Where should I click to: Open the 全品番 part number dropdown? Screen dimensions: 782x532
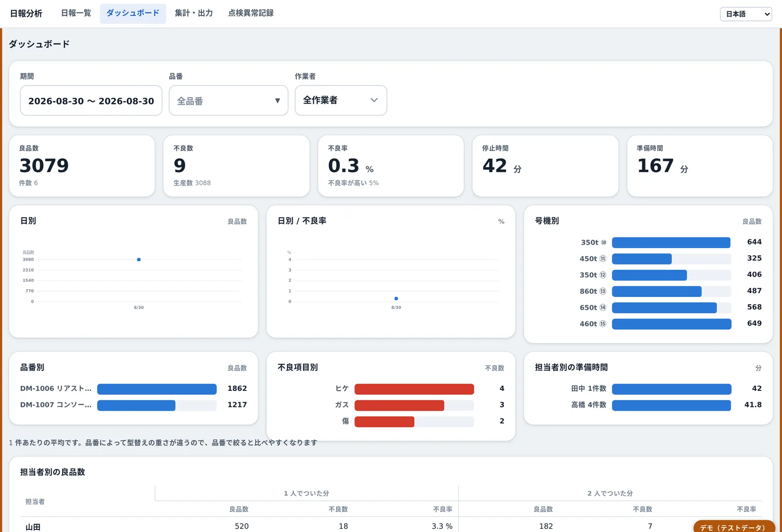(x=228, y=101)
